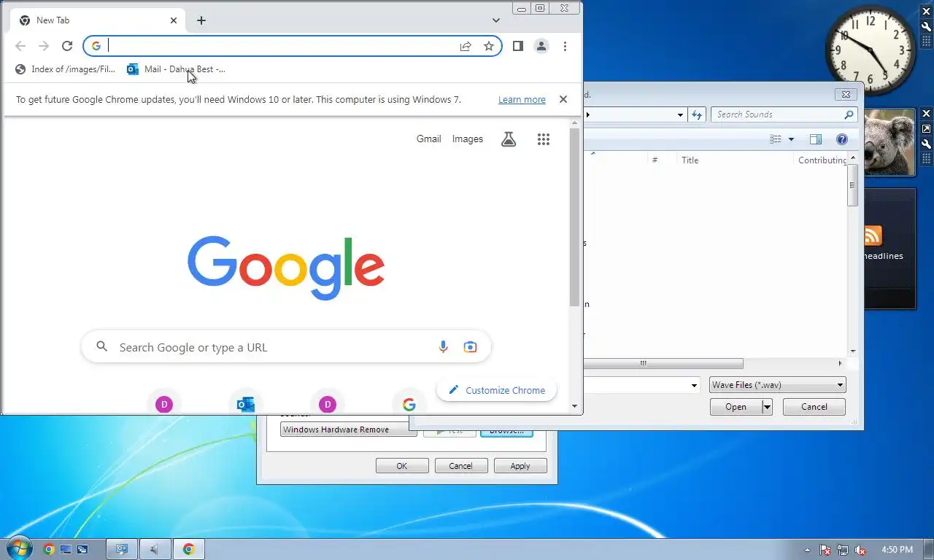Viewport: 934px width, 560px height.
Task: Click Cancel in the Sound dialog
Action: click(461, 466)
